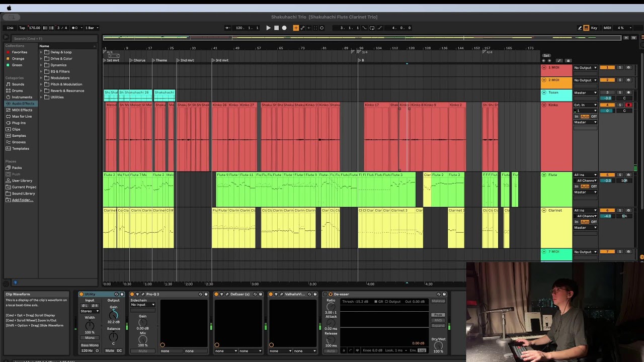Expand the Delay & Loop folder
Viewport: 644px width, 362px height.
(x=42, y=52)
